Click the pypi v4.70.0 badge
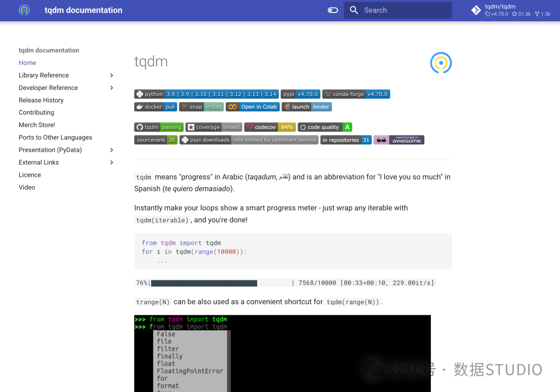Viewport: 560px width, 392px height. tap(300, 94)
